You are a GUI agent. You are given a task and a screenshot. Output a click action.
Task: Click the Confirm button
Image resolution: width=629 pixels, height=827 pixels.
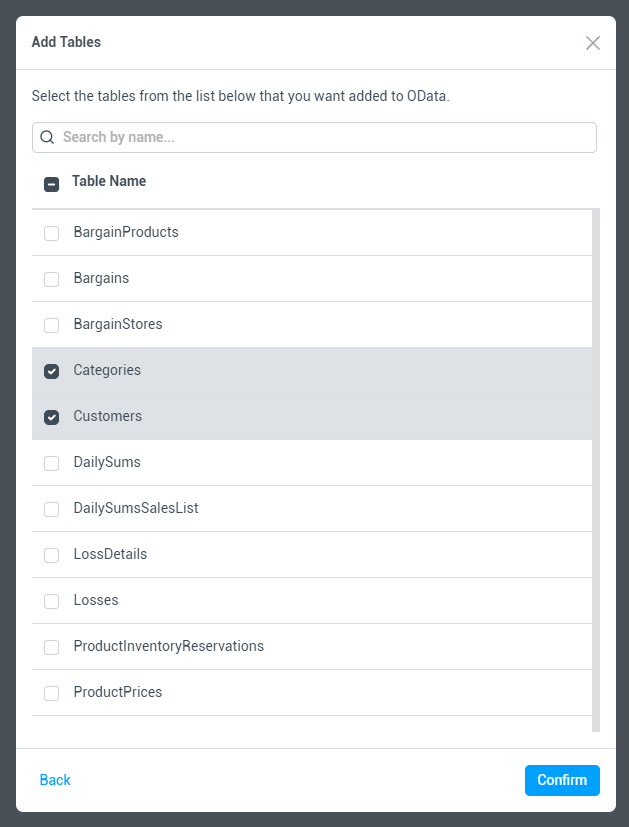[x=562, y=780]
